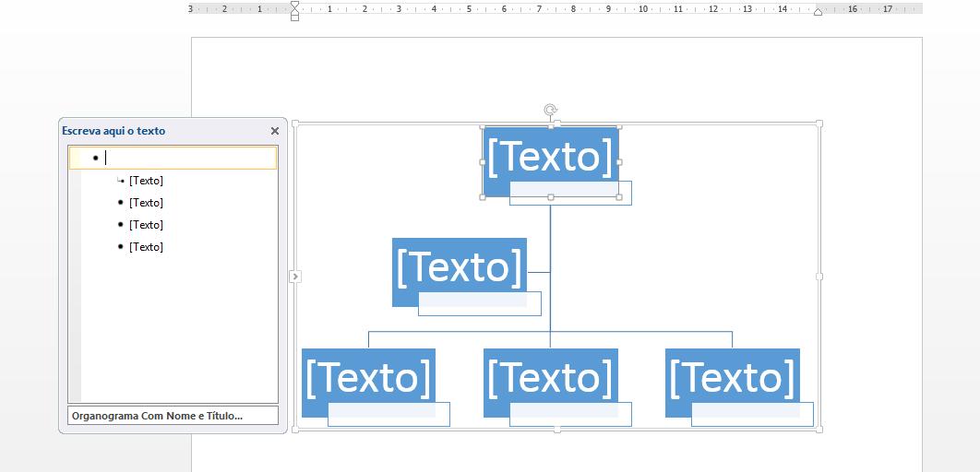Image resolution: width=980 pixels, height=472 pixels.
Task: Click the rotation handle above the top box
Action: pyautogui.click(x=551, y=111)
